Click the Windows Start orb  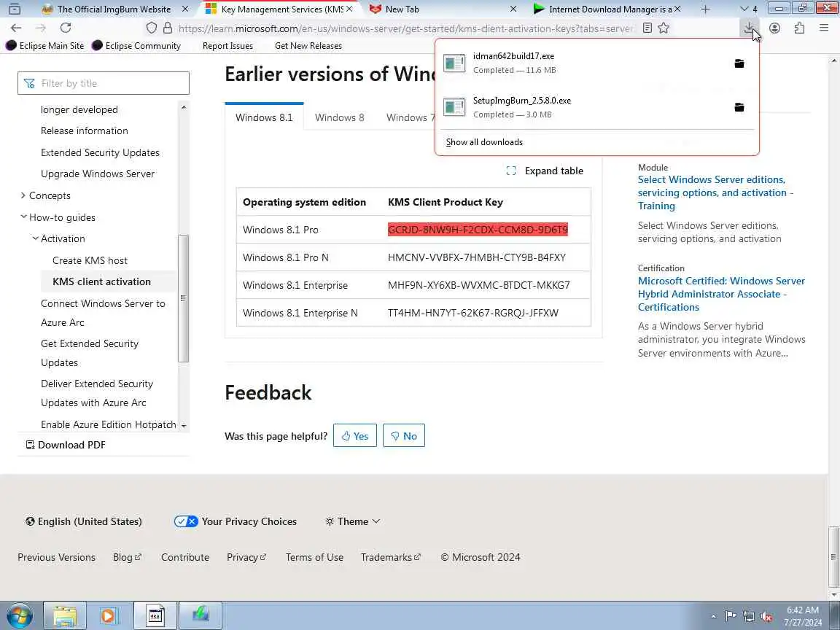[20, 616]
